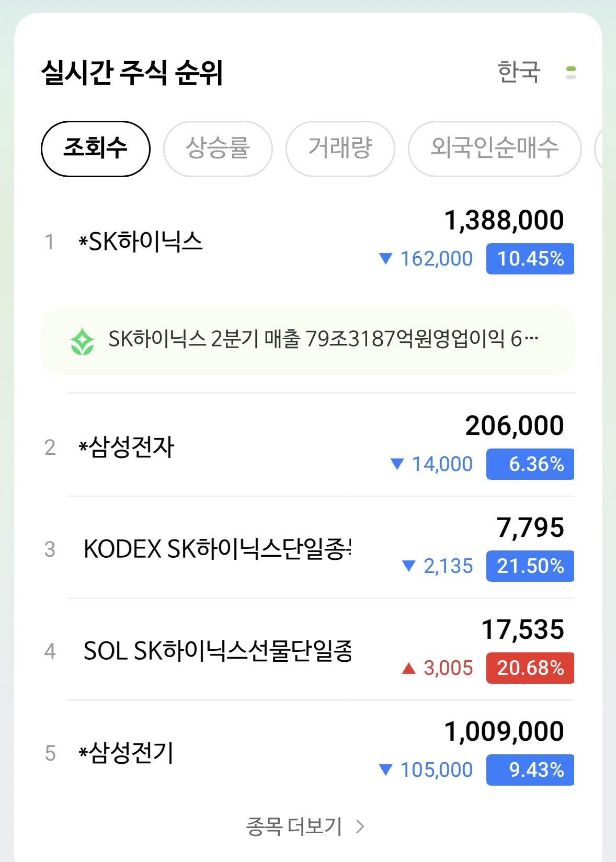Click the 10.45% change badge
616x862 pixels.
(530, 259)
